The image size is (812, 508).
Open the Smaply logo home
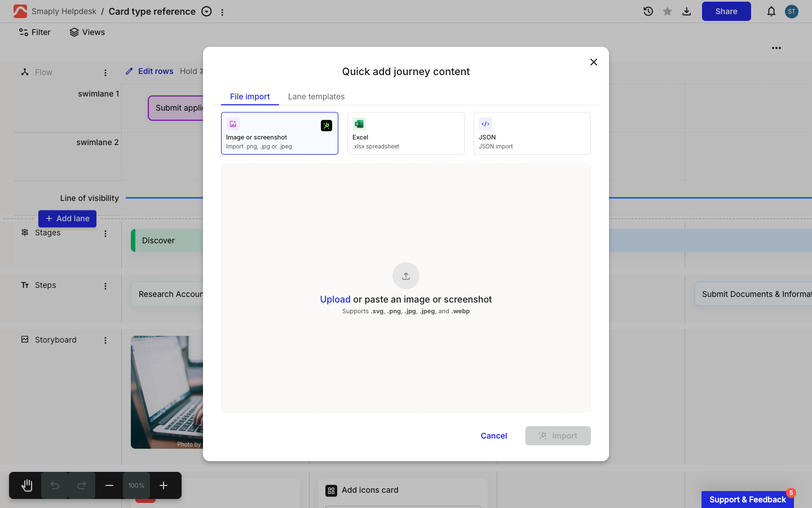(20, 11)
